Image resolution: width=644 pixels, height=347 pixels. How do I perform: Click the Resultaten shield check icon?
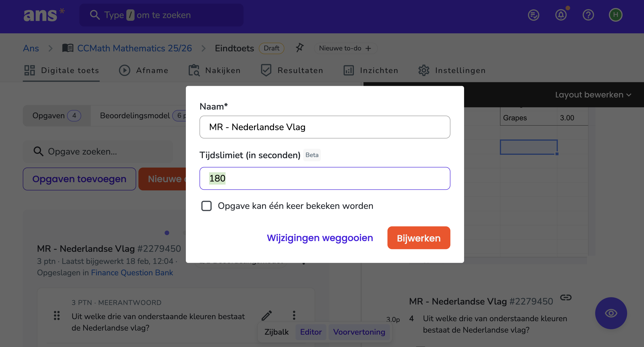[266, 70]
